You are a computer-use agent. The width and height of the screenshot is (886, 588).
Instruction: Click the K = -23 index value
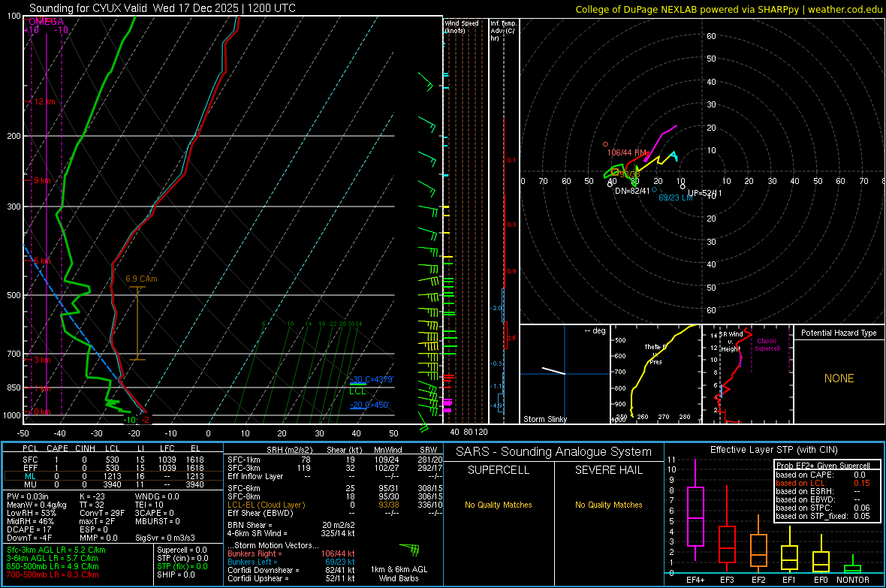92,496
